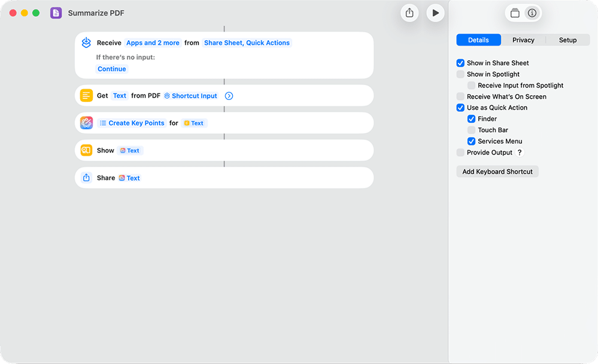Enable Show in Spotlight
598x364 pixels.
coord(461,74)
